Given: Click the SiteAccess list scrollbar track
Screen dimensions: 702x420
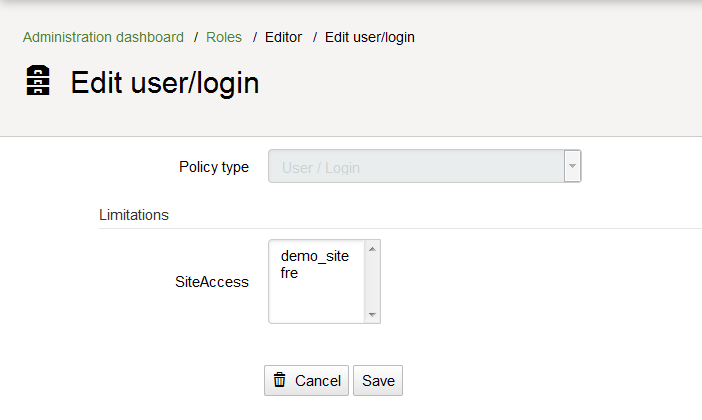Looking at the screenshot, I should click(372, 282).
